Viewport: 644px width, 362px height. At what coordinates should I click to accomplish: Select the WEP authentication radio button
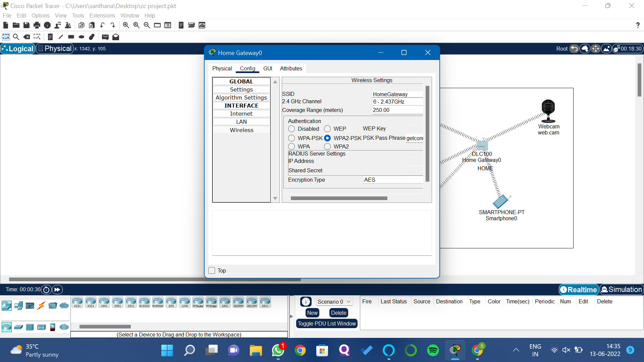point(327,129)
